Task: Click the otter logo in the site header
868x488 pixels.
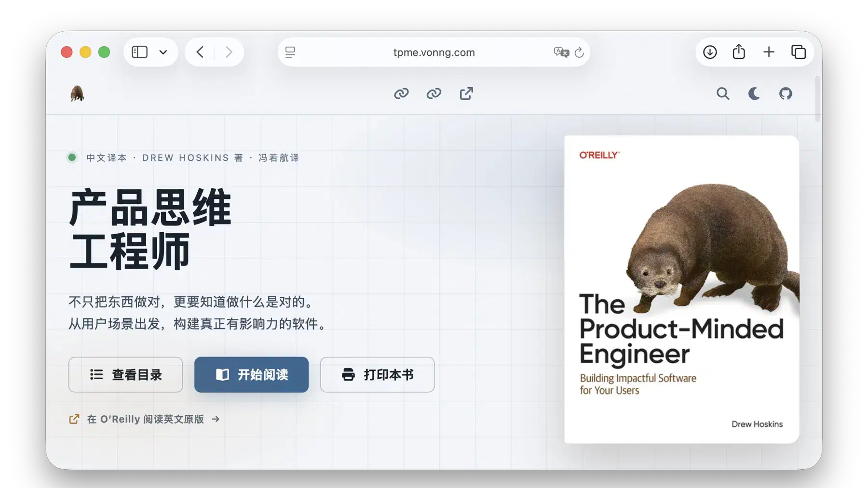Action: pos(77,93)
